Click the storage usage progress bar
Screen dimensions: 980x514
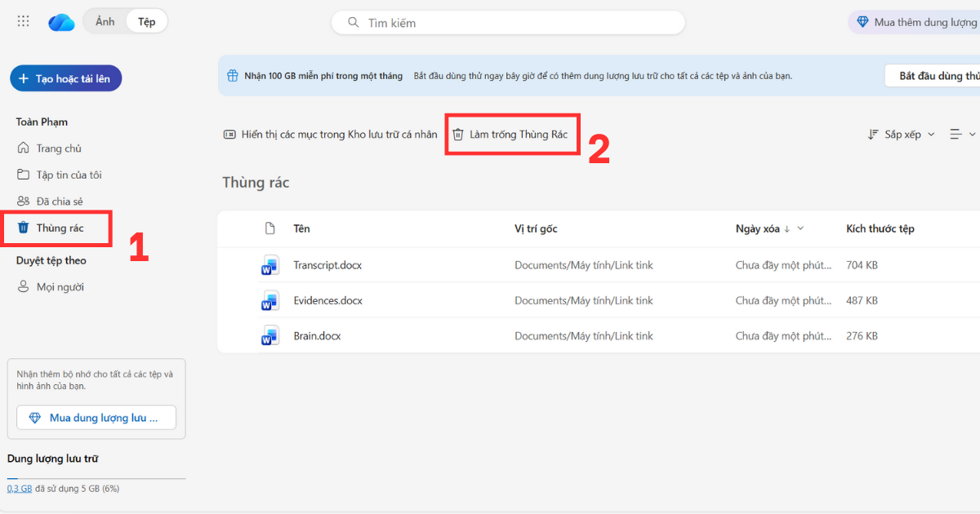tap(96, 477)
